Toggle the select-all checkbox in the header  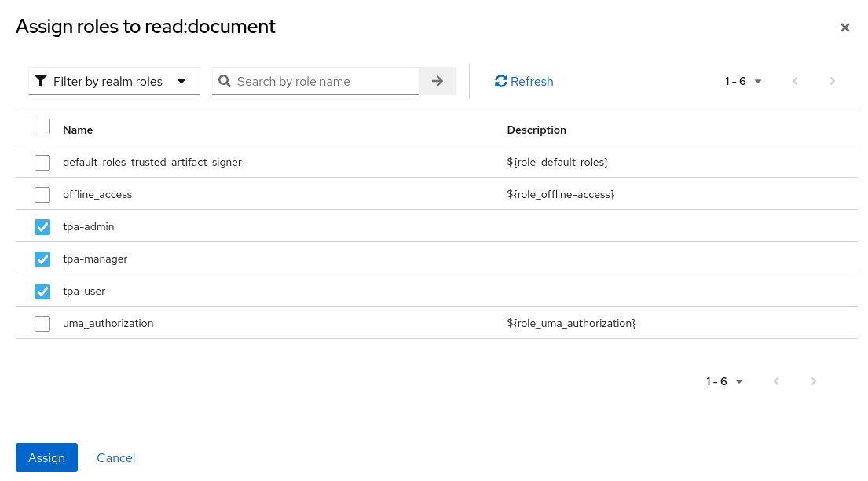coord(42,126)
